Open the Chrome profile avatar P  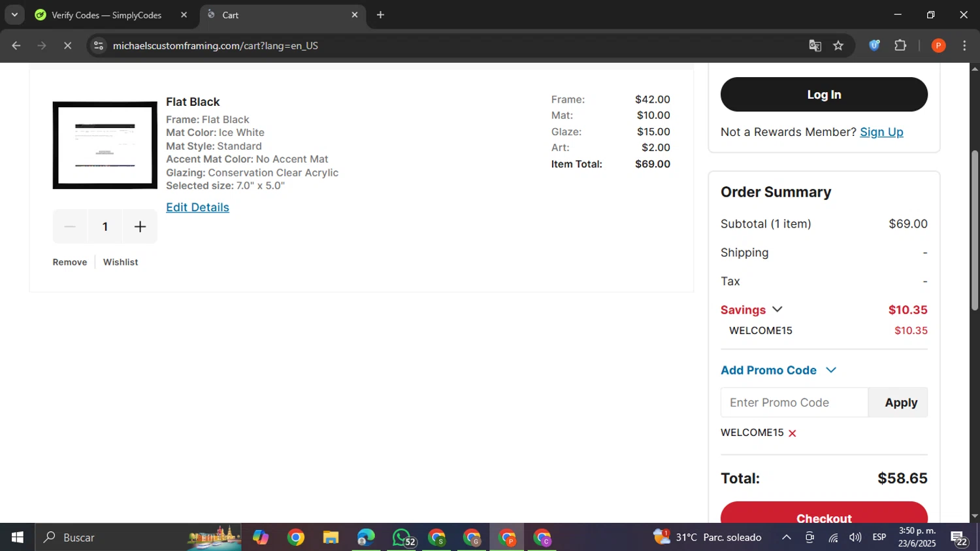pos(938,46)
